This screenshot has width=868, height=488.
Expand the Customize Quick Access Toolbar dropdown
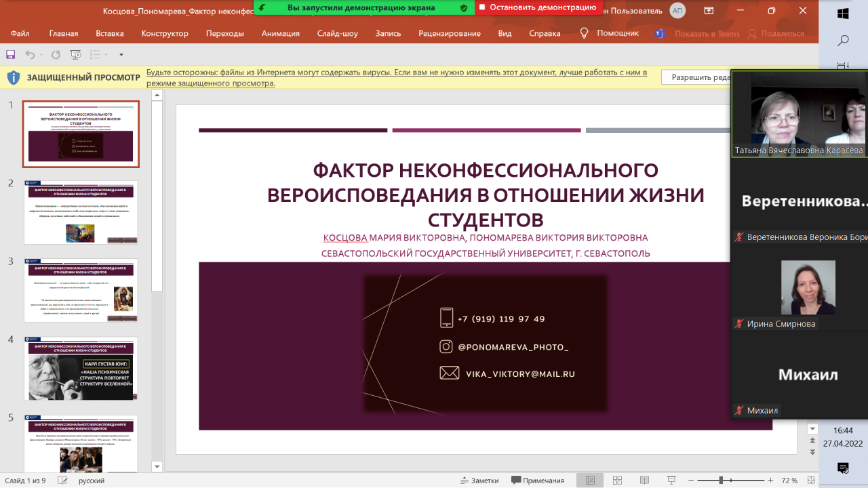coord(121,55)
